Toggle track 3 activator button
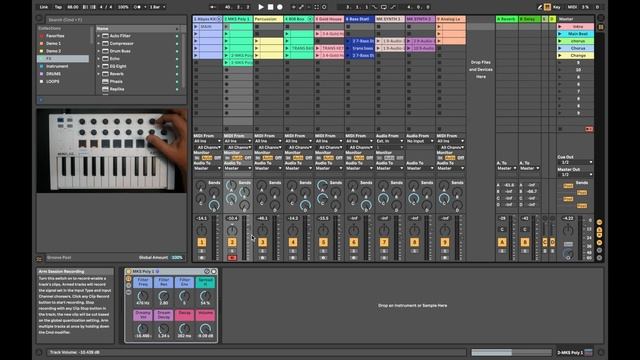The height and width of the screenshot is (360, 640). point(262,242)
